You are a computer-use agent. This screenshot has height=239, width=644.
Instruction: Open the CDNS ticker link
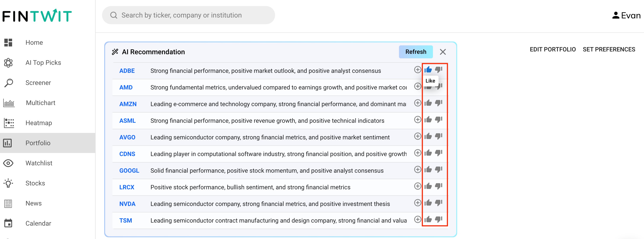(x=127, y=154)
